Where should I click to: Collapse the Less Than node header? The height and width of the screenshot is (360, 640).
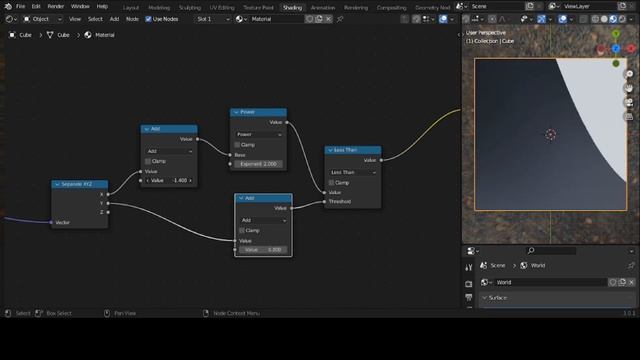tap(330, 150)
